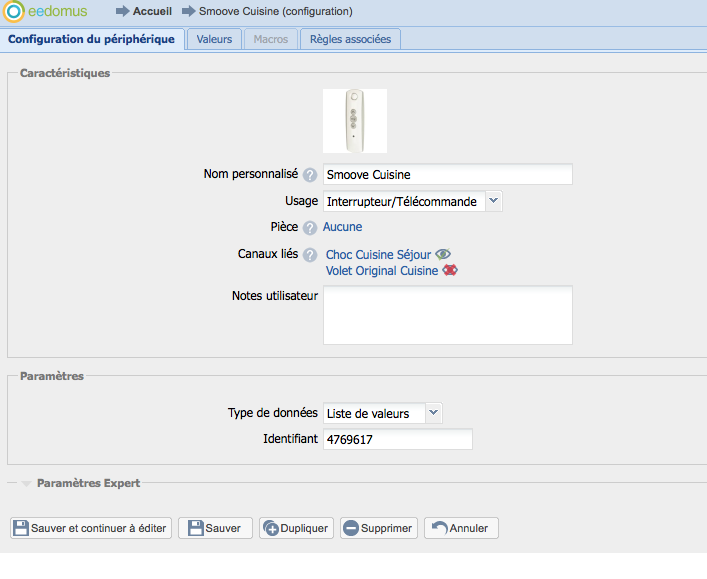Open the Règles associées tab
Viewport: 707px width, 579px height.
pos(350,39)
